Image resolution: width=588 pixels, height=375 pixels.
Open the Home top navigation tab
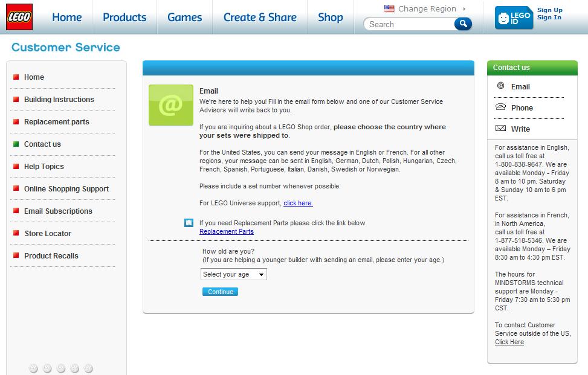tap(66, 18)
